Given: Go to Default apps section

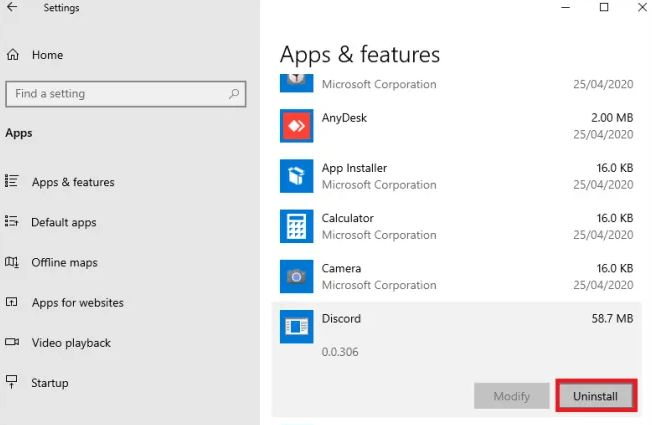Looking at the screenshot, I should [64, 222].
